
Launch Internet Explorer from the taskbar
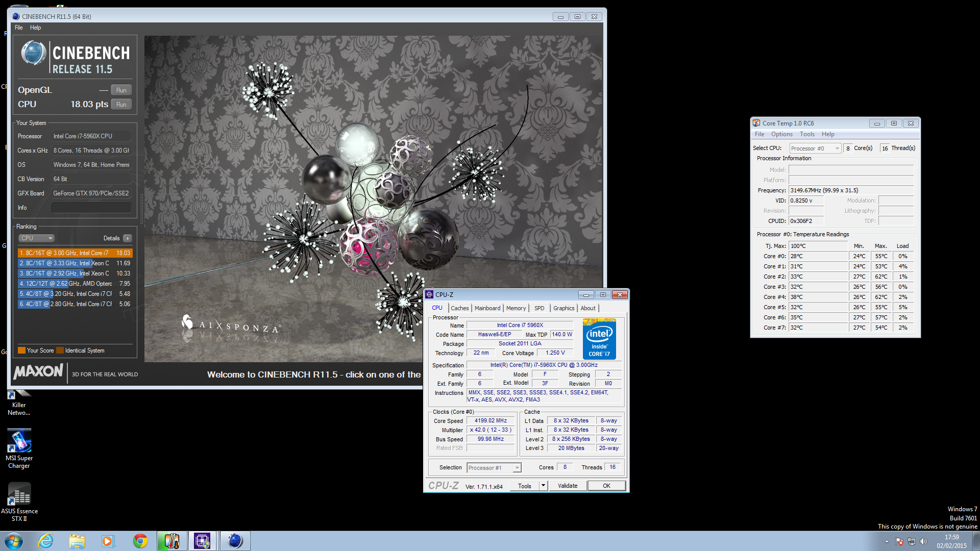[46, 541]
